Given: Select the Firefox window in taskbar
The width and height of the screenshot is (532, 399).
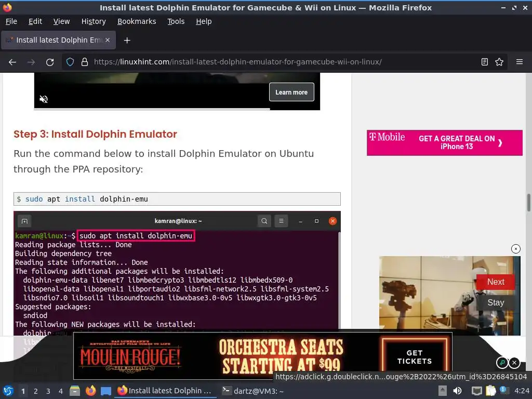Looking at the screenshot, I should coord(165,391).
